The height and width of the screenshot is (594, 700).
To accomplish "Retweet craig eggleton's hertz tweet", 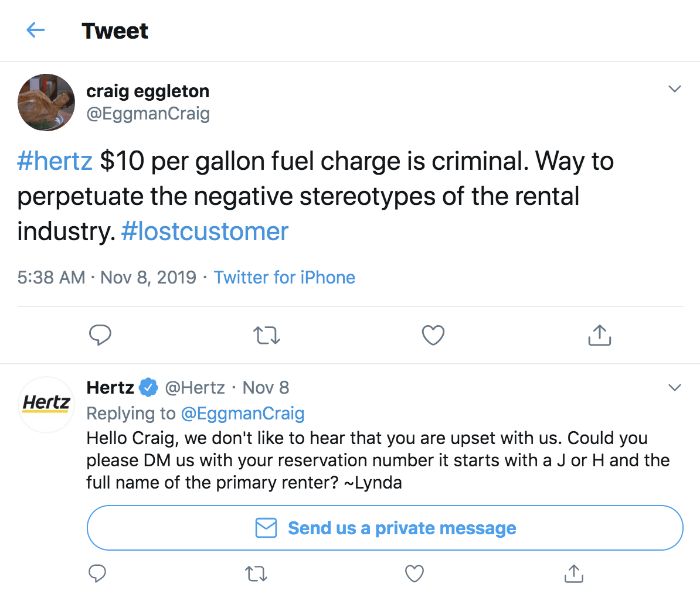I will tap(267, 335).
